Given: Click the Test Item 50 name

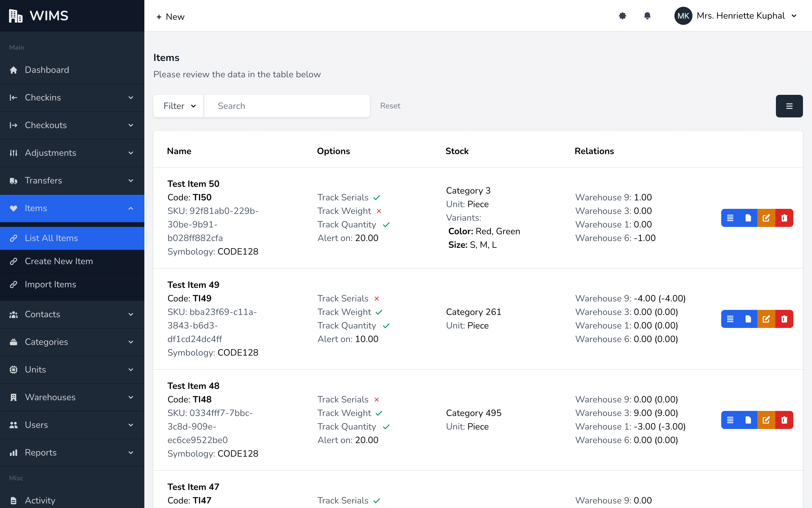Looking at the screenshot, I should (193, 184).
